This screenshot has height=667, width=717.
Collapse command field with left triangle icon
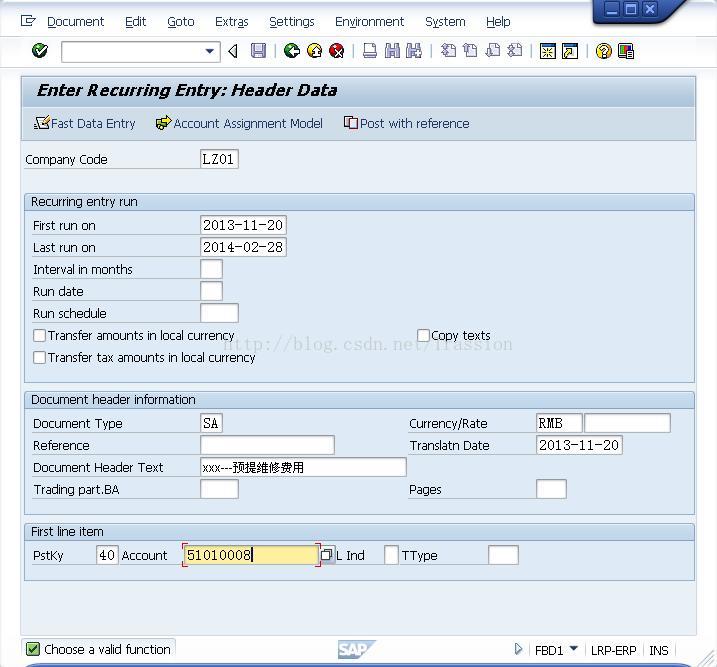coord(233,51)
